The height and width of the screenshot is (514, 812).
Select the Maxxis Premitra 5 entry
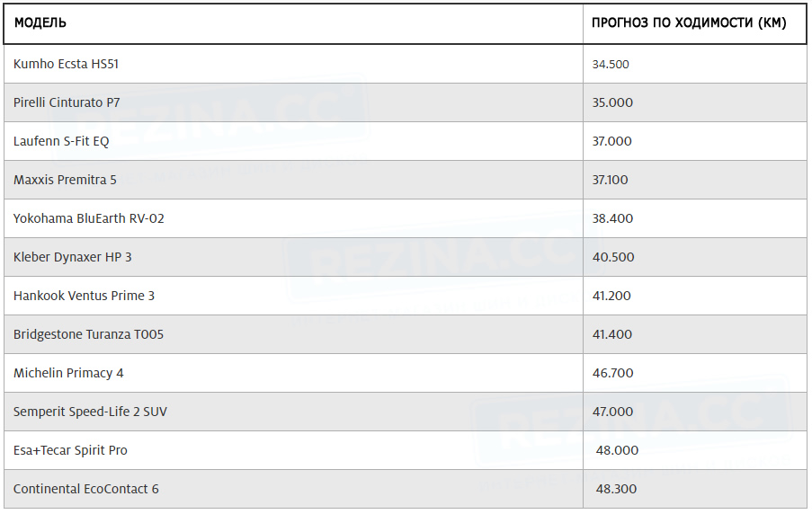65,180
